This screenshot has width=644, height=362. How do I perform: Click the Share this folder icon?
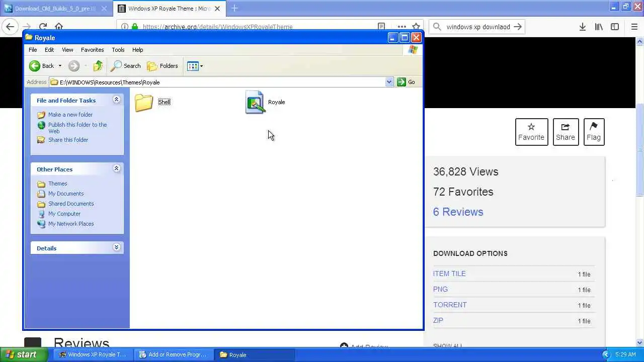(x=41, y=140)
